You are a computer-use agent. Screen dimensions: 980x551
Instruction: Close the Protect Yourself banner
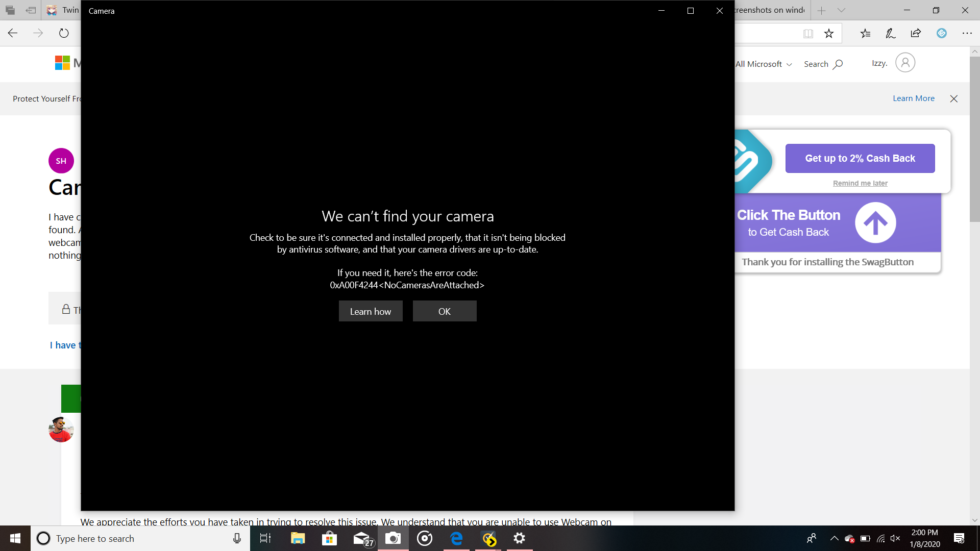coord(954,99)
